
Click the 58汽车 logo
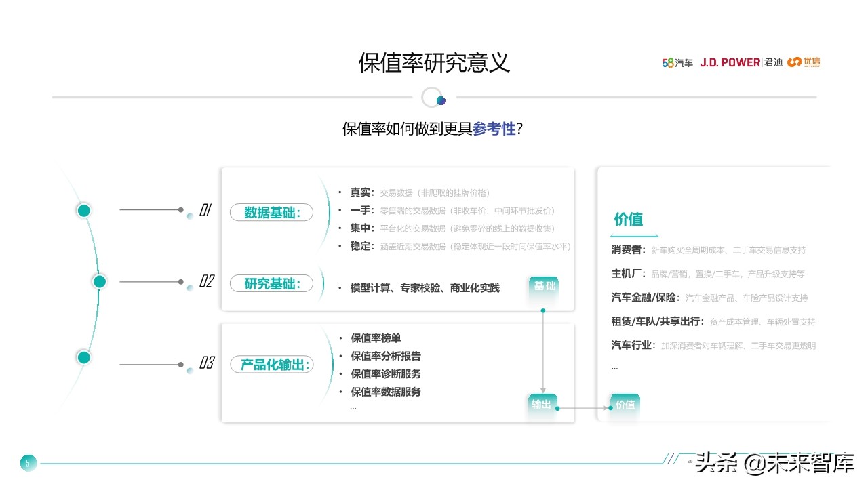click(678, 62)
